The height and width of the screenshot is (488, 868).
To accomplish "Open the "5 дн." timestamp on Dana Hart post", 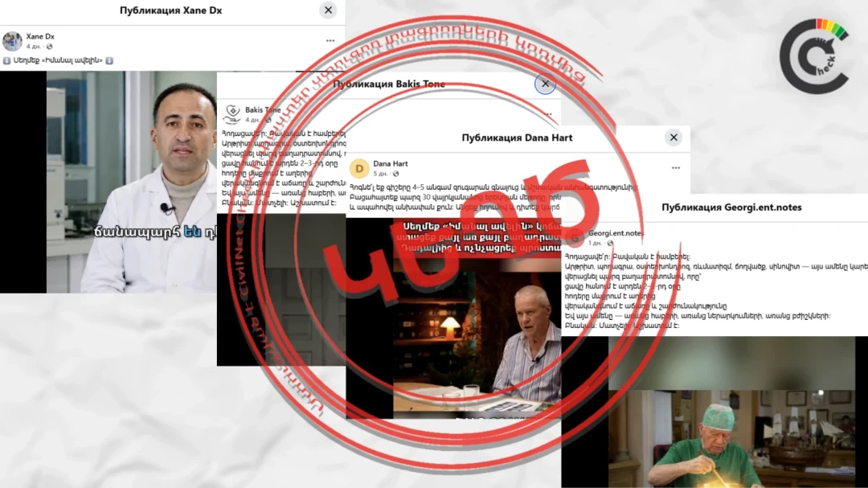I will point(380,174).
